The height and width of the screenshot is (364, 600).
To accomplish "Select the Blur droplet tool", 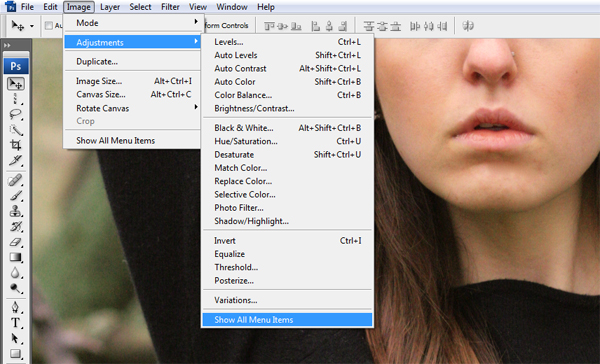I will click(x=16, y=273).
